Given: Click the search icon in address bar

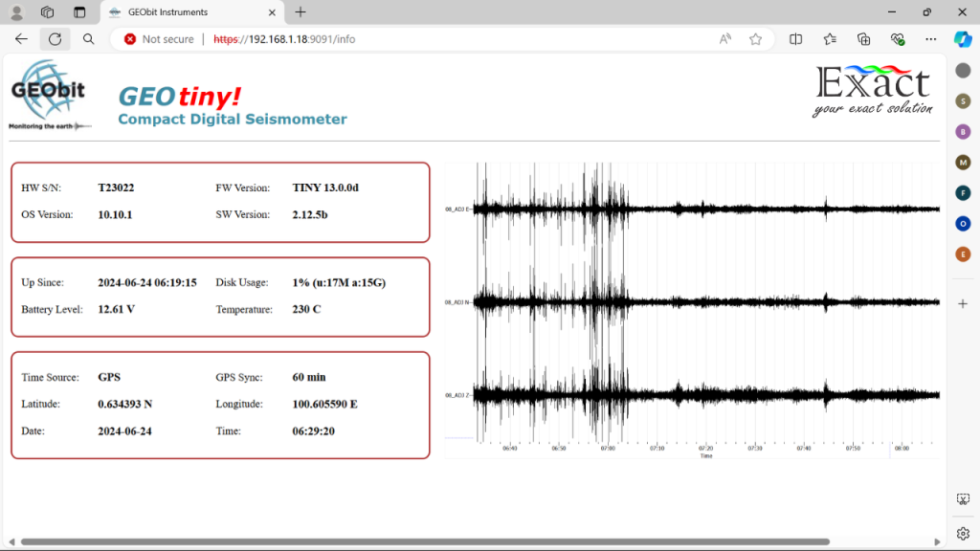Looking at the screenshot, I should pyautogui.click(x=88, y=39).
